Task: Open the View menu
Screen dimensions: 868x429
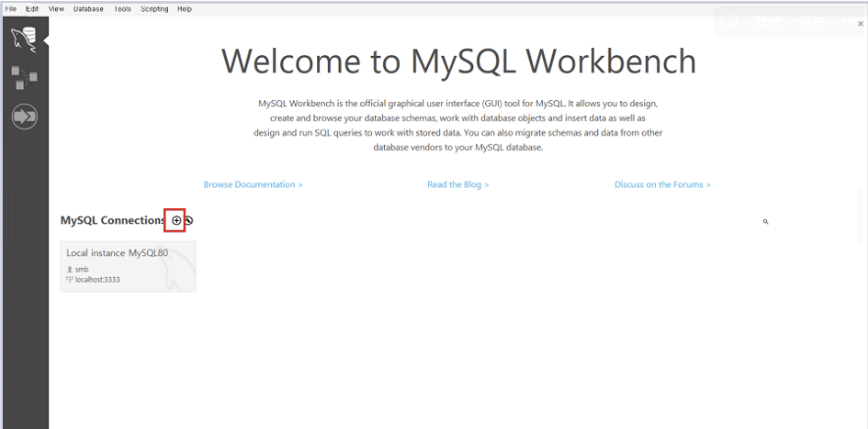Action: click(56, 9)
